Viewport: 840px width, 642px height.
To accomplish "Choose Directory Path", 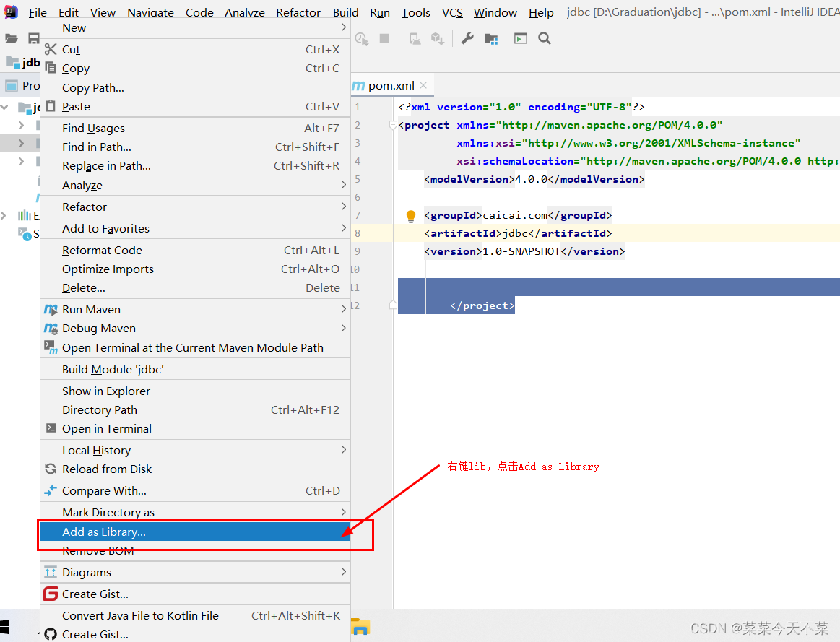I will tap(196, 410).
